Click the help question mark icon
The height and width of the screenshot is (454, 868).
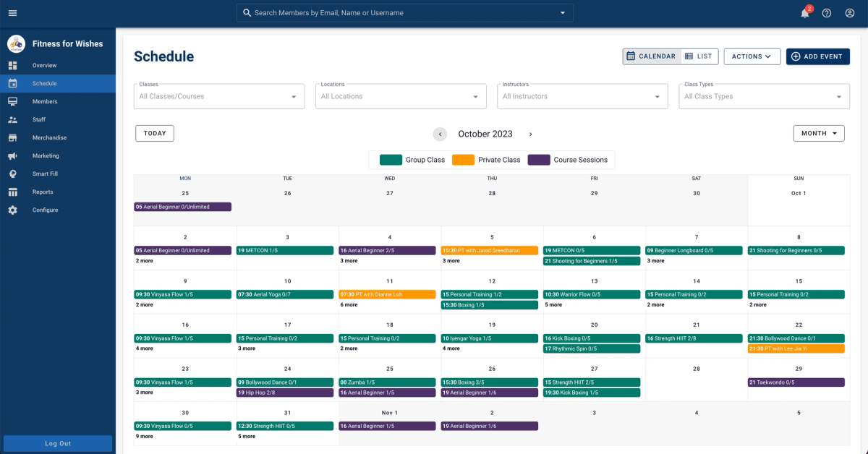[x=827, y=13]
